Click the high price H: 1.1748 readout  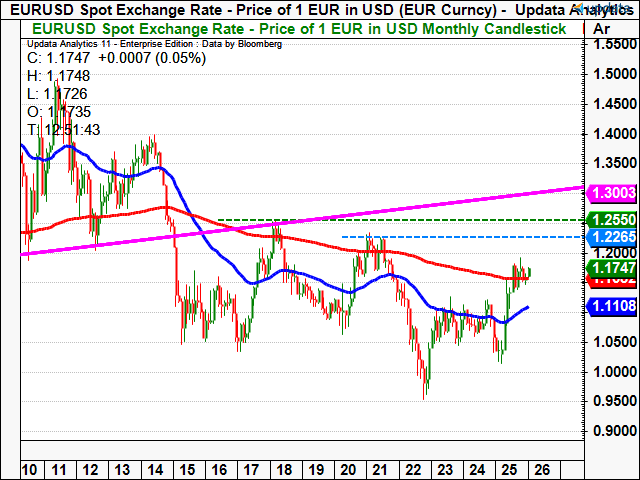[x=63, y=76]
